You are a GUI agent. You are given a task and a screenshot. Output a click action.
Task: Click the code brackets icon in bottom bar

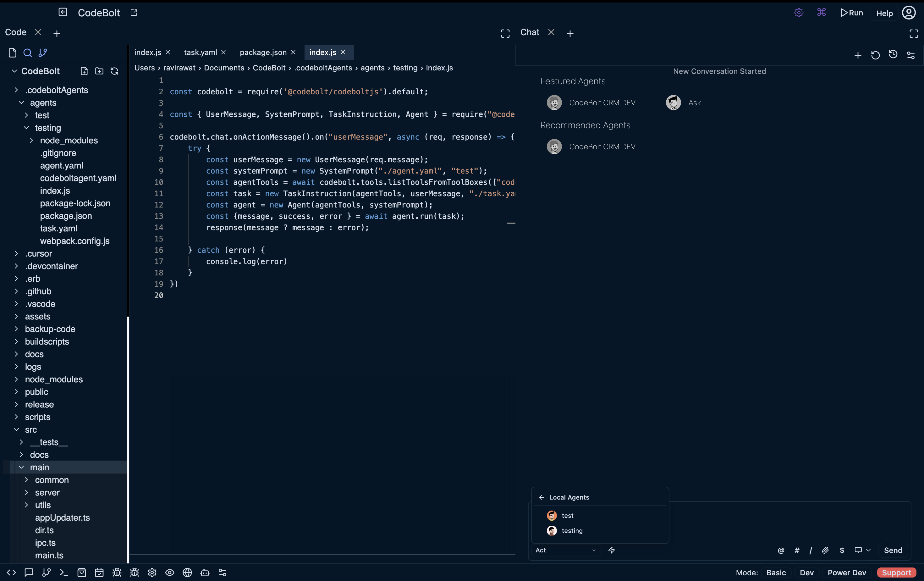11,573
